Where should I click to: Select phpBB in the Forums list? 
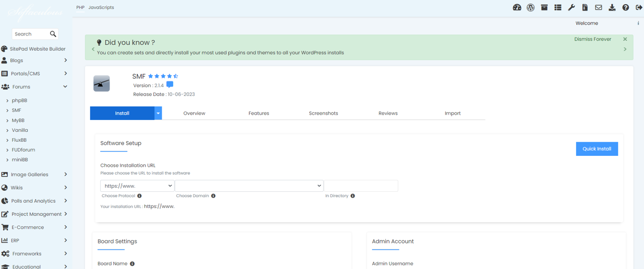point(19,101)
